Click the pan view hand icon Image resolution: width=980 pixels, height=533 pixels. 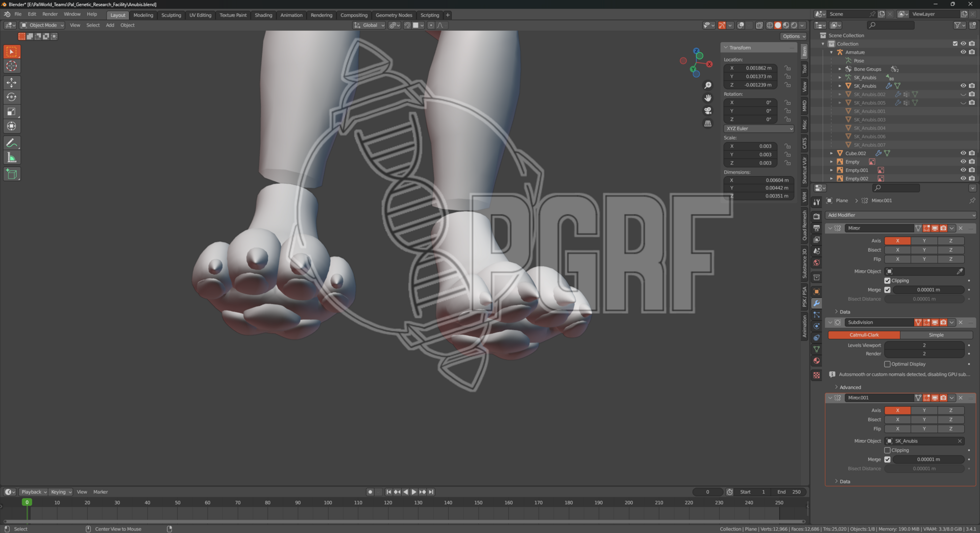tap(708, 98)
